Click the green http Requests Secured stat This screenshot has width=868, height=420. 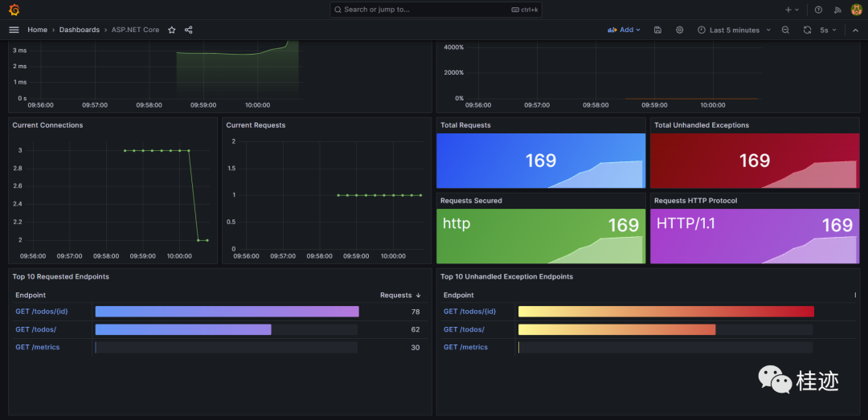[541, 236]
